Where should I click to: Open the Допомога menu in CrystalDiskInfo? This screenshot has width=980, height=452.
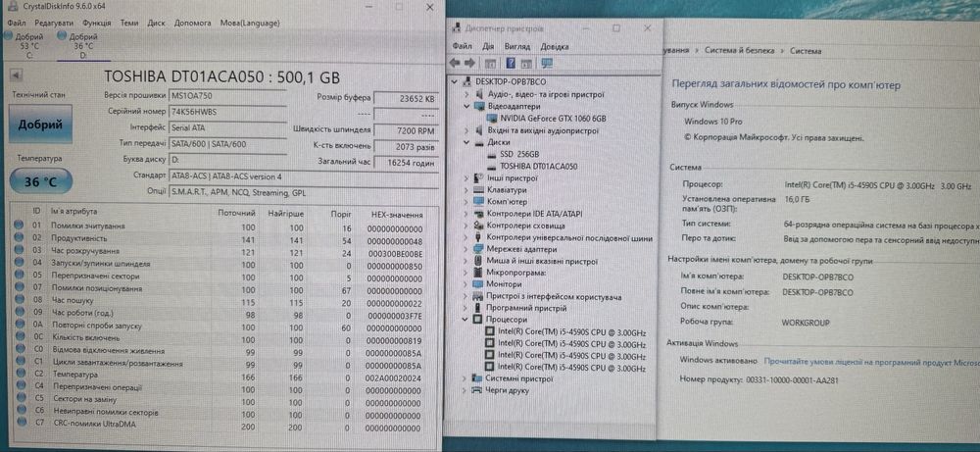[x=192, y=24]
